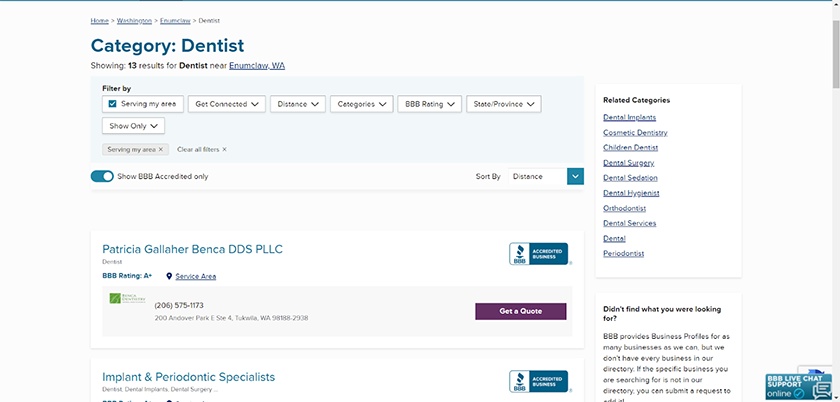Click the address 200 Andover Park E Ste 4 text
This screenshot has height=402, width=840.
(x=231, y=318)
